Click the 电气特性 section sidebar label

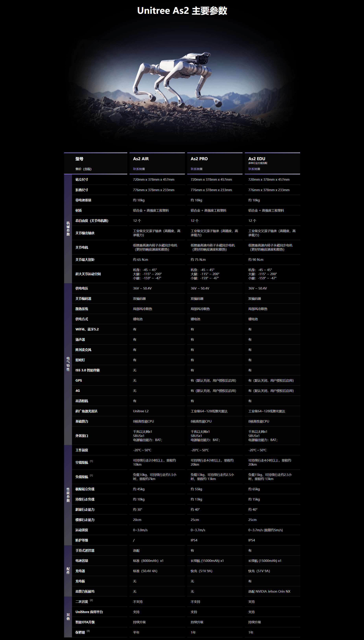pyautogui.click(x=68, y=364)
